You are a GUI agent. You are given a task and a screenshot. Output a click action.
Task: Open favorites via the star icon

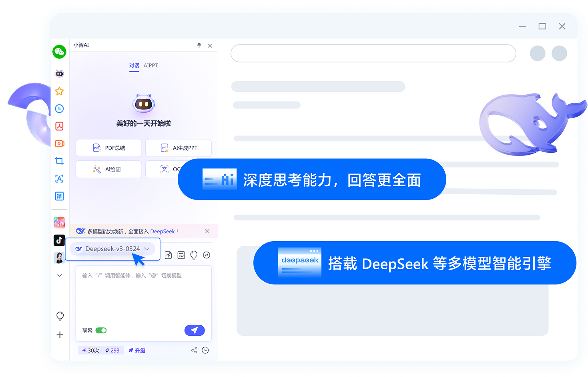tap(59, 91)
